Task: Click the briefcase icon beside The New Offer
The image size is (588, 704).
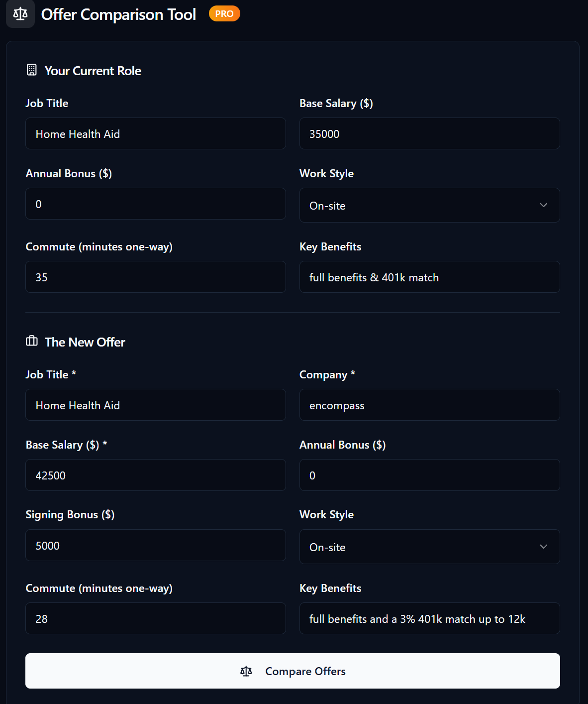Action: (x=32, y=342)
